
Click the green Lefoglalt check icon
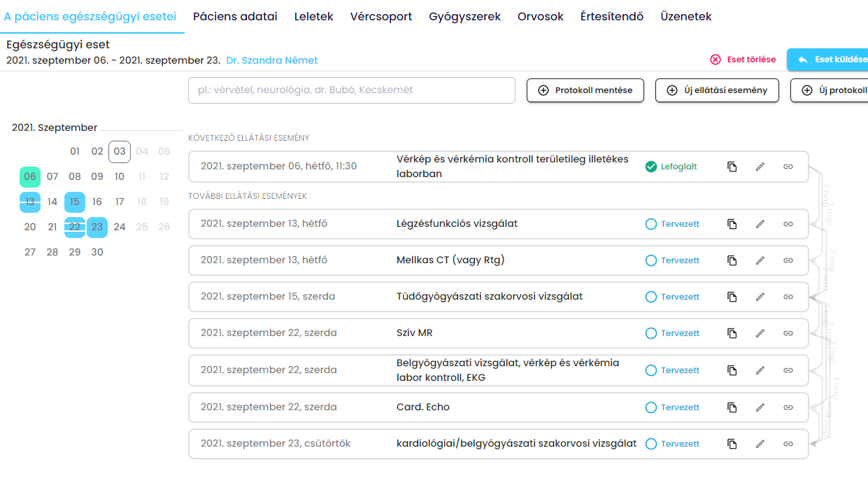point(650,167)
